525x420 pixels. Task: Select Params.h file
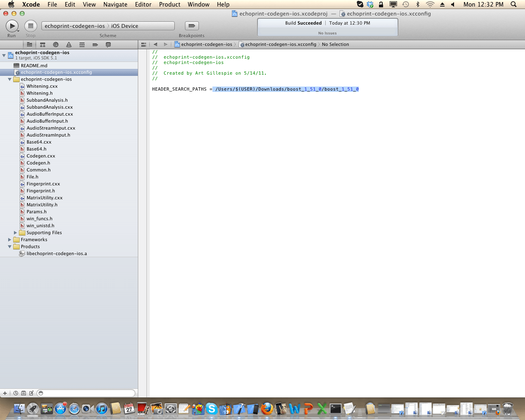(x=69, y=212)
